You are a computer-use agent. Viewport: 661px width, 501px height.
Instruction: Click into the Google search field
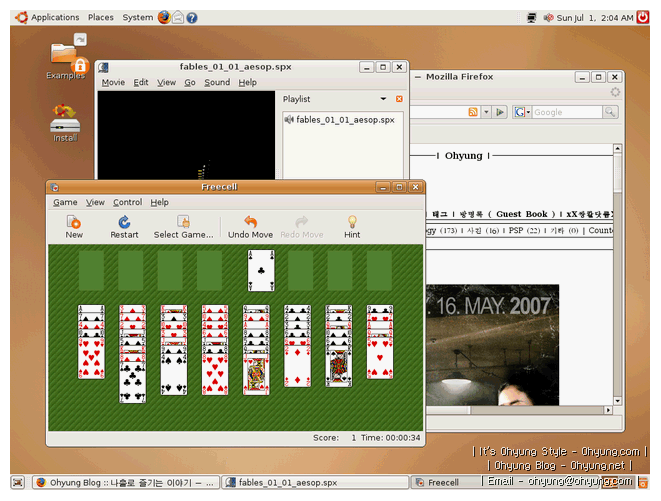(x=567, y=112)
